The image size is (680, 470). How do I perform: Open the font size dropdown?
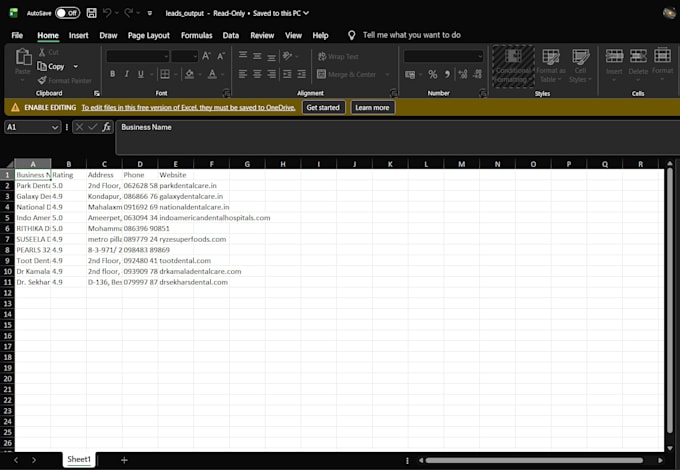pyautogui.click(x=195, y=56)
